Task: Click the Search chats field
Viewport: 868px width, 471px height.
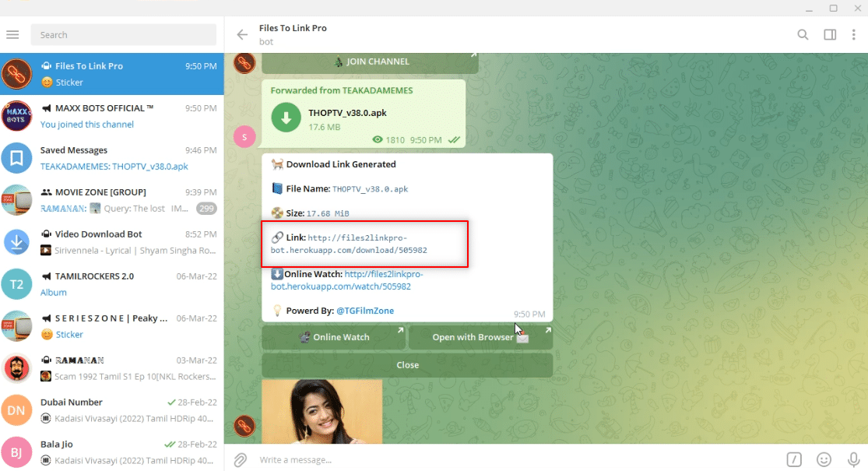Action: (x=124, y=35)
